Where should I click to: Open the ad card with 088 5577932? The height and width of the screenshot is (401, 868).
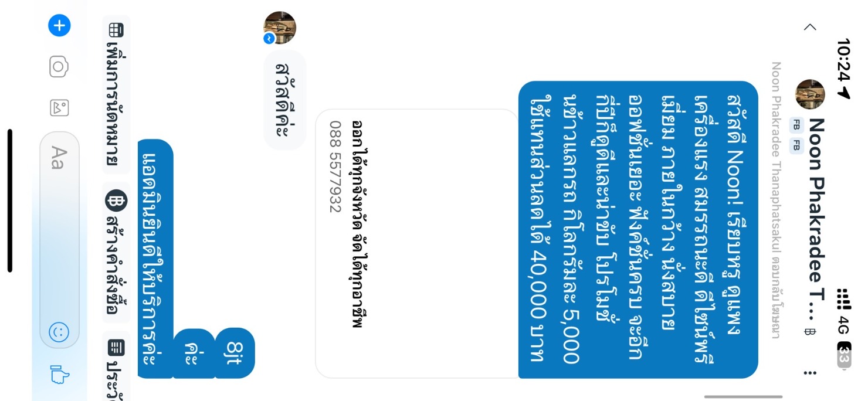pyautogui.click(x=417, y=243)
